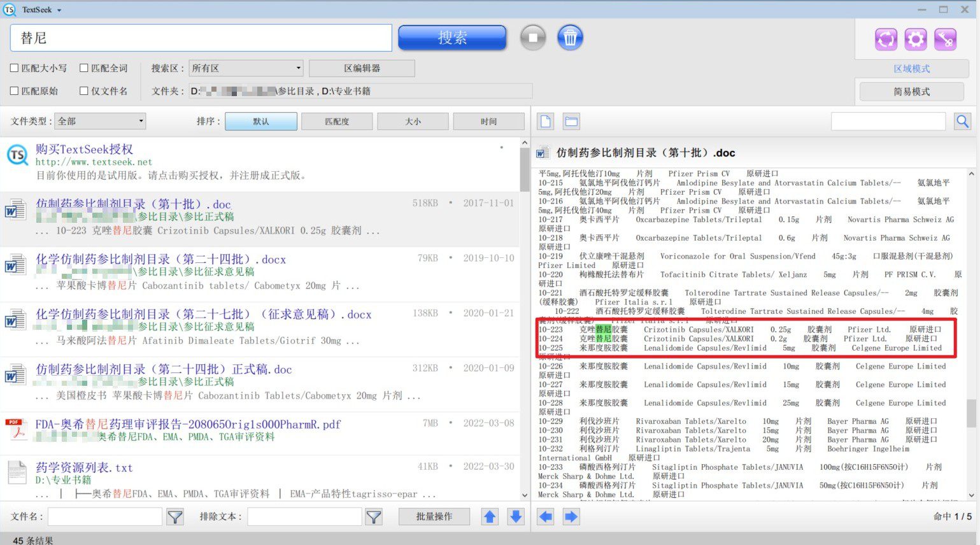
Task: Click the 区编辑器 button
Action: 362,68
